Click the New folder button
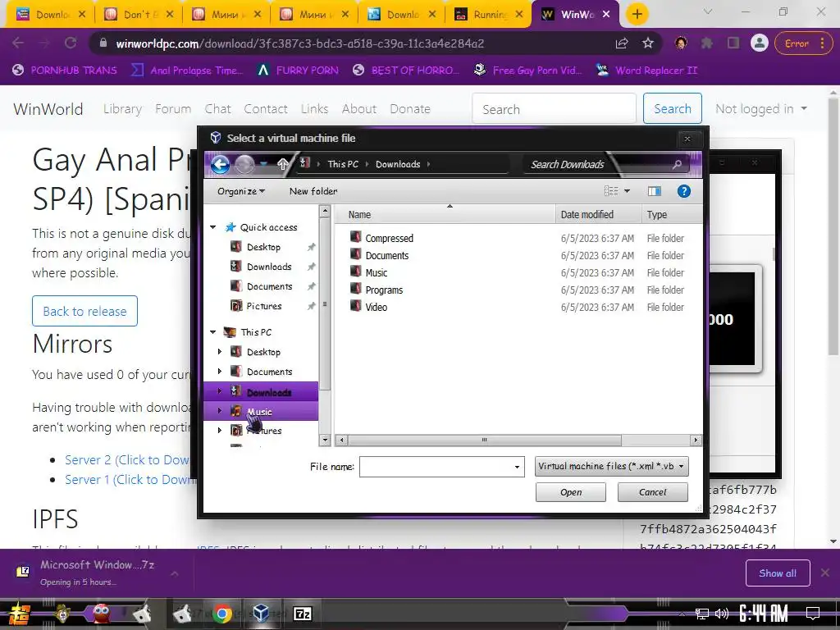 coord(313,191)
